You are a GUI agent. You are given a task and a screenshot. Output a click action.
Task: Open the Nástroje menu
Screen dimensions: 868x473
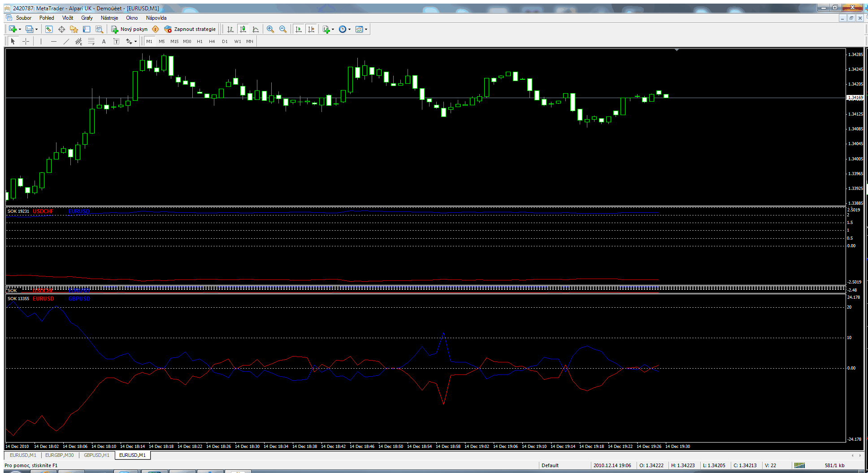click(109, 18)
